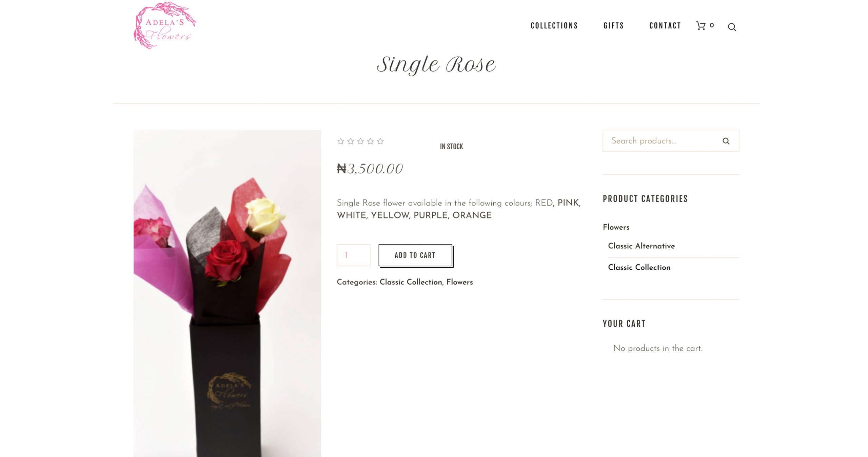Screen dimensions: 868x457
Task: Rate product with the third star
Action: coord(360,141)
